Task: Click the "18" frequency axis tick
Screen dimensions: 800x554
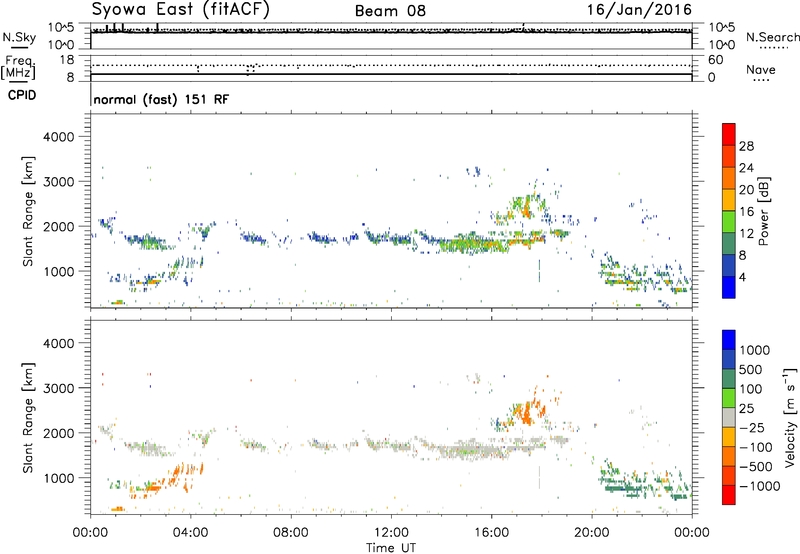Action: (67, 60)
